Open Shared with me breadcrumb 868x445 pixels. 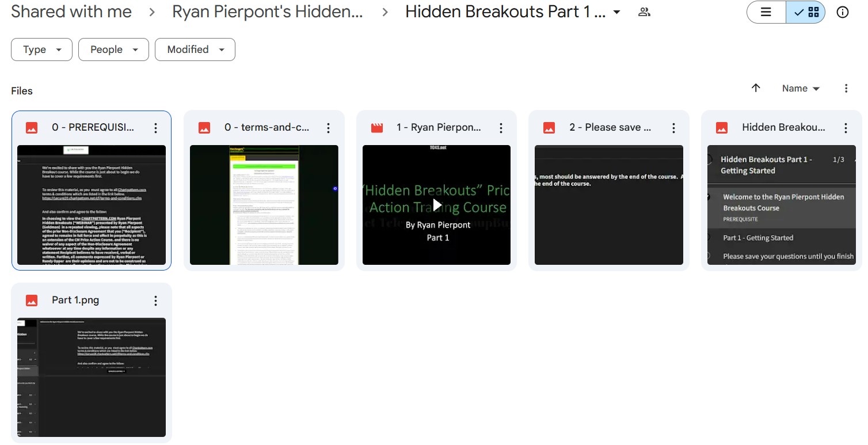click(71, 12)
